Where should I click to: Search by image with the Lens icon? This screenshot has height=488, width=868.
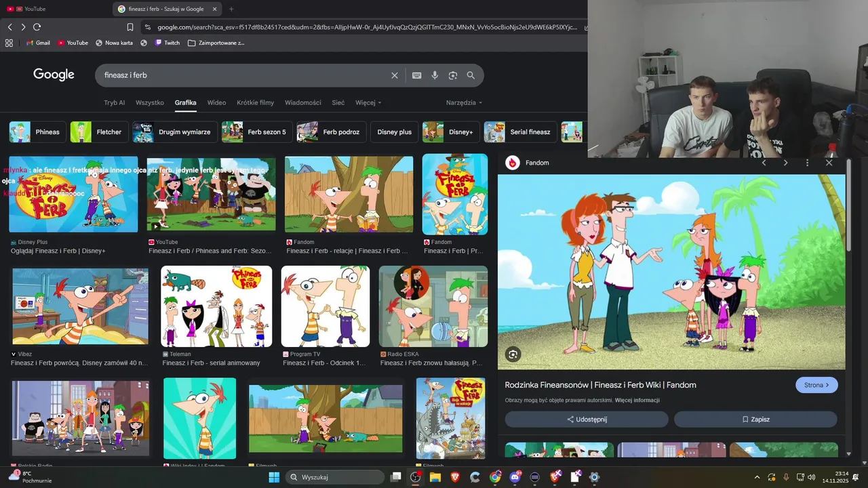tap(453, 75)
